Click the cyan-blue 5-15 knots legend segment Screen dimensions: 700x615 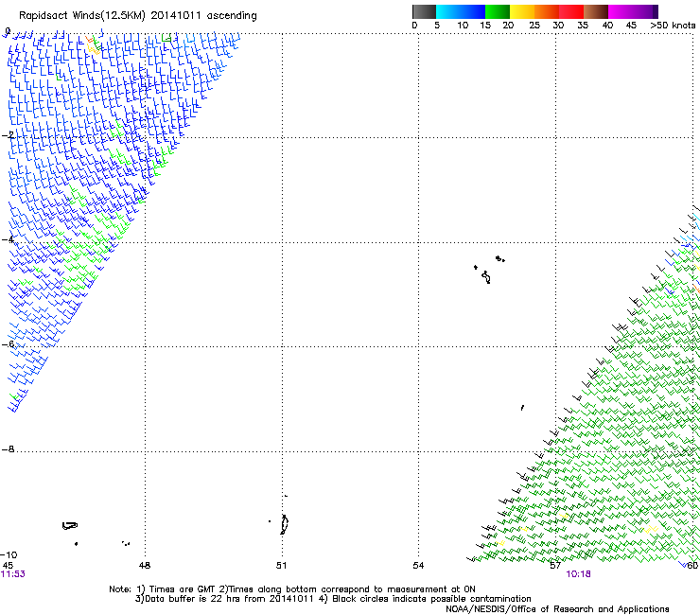click(461, 11)
